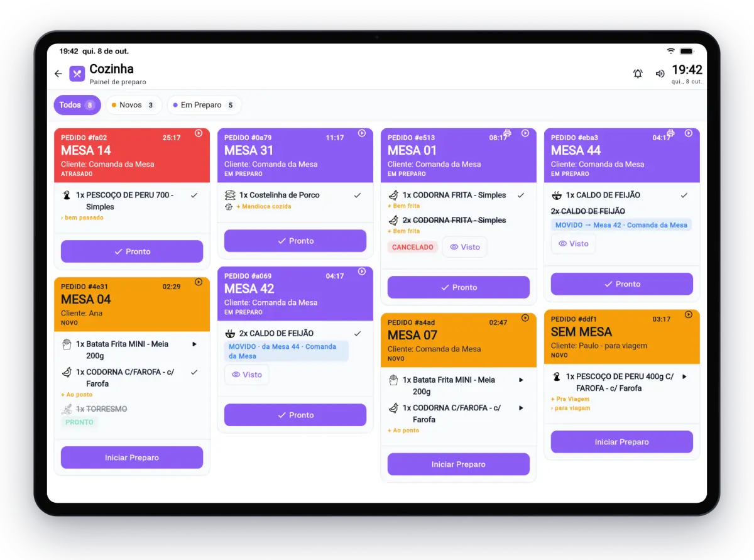This screenshot has height=560, width=754.
Task: Start Batata Frita MINI item on MESA 04
Action: pyautogui.click(x=194, y=344)
